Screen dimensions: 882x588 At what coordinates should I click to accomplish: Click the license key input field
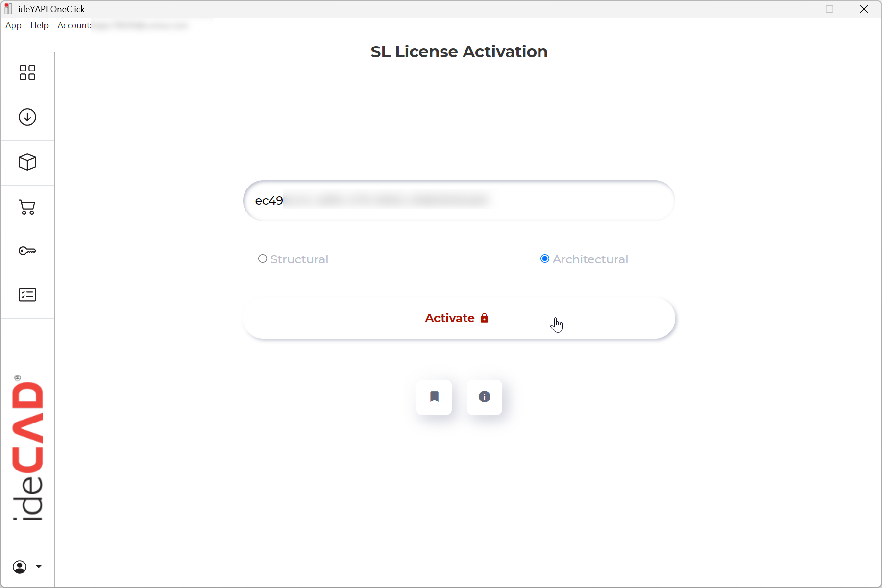459,201
